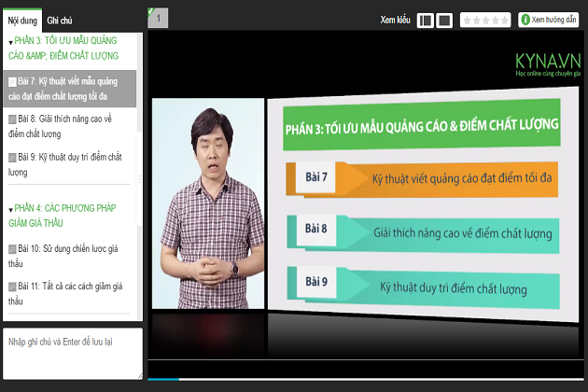Switch to split sidebar view layout icon

(x=425, y=20)
